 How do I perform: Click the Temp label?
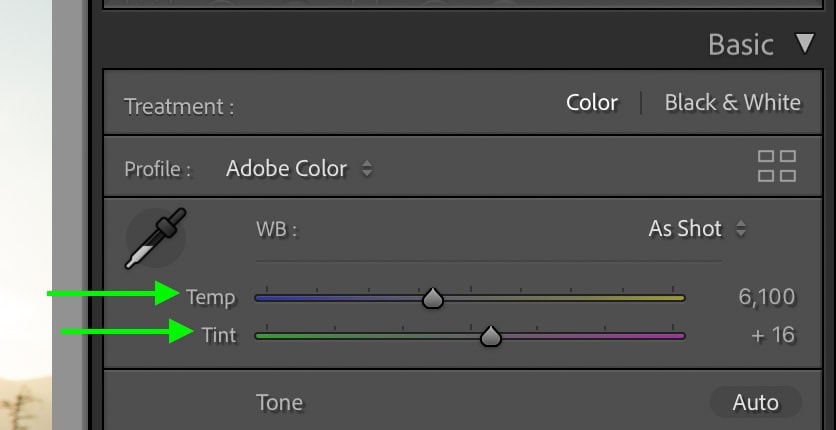(211, 297)
